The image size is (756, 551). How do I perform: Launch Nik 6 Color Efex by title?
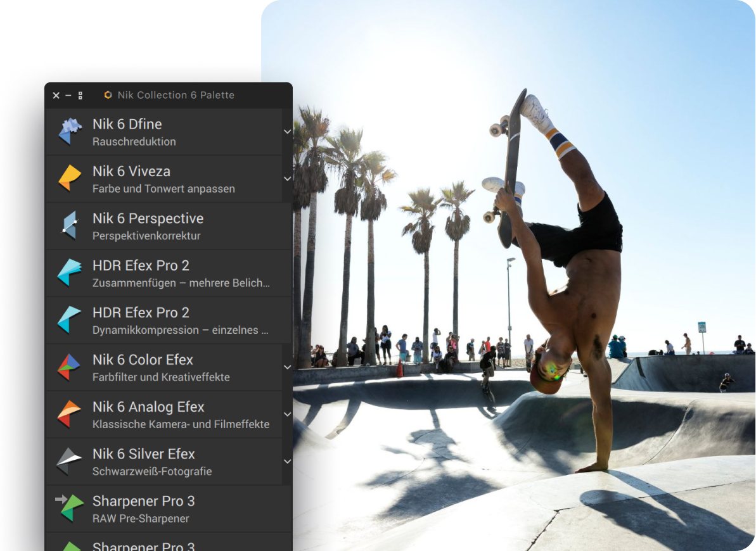coord(143,360)
